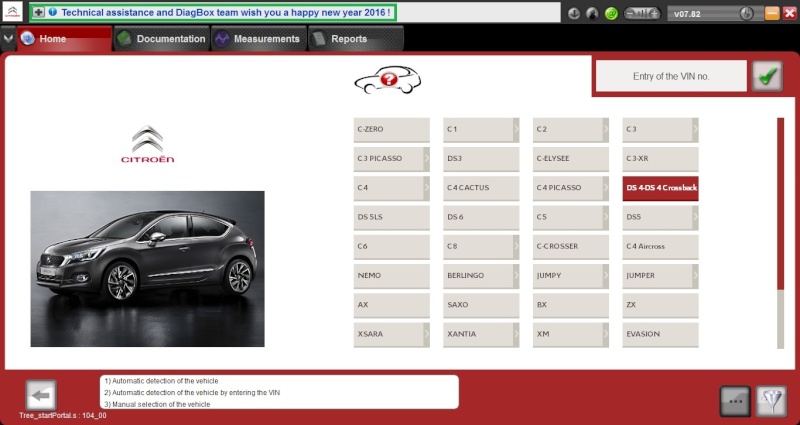Click the v07.82 version label
The width and height of the screenshot is (800, 425).
(687, 14)
